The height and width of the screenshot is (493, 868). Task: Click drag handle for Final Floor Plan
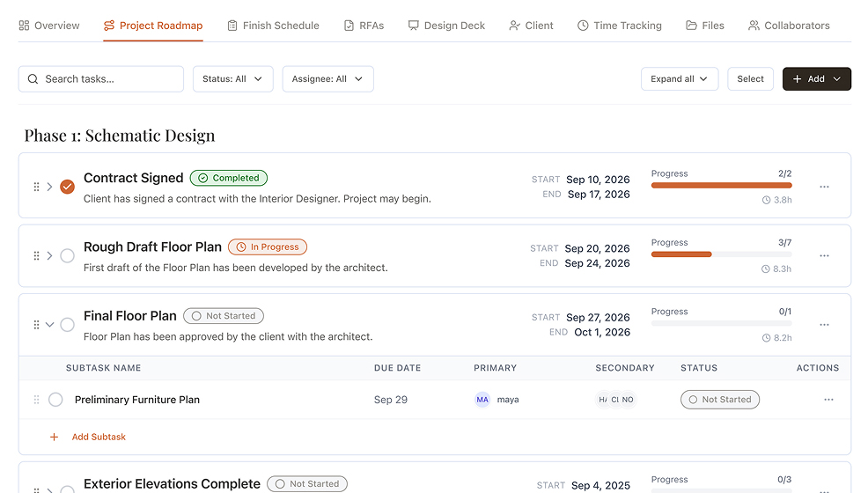[x=37, y=325]
